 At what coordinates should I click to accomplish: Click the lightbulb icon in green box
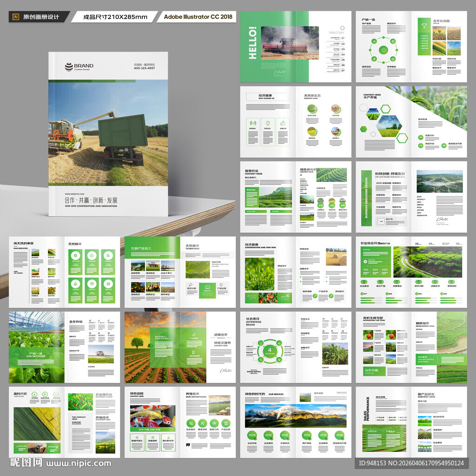[x=268, y=123]
